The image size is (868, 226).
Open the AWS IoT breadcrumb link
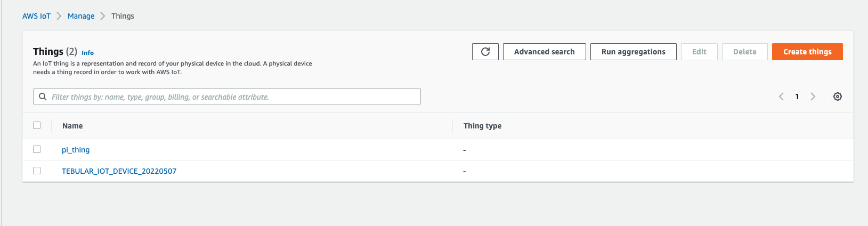click(x=36, y=16)
